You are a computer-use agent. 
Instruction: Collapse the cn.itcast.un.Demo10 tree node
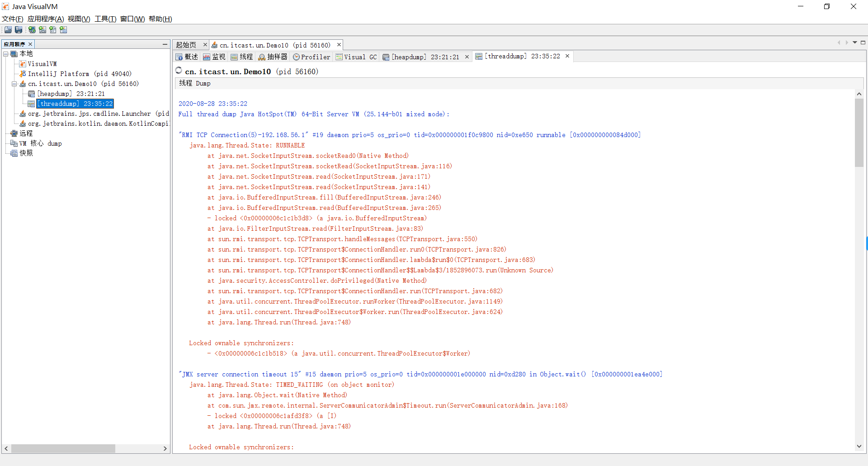(14, 84)
